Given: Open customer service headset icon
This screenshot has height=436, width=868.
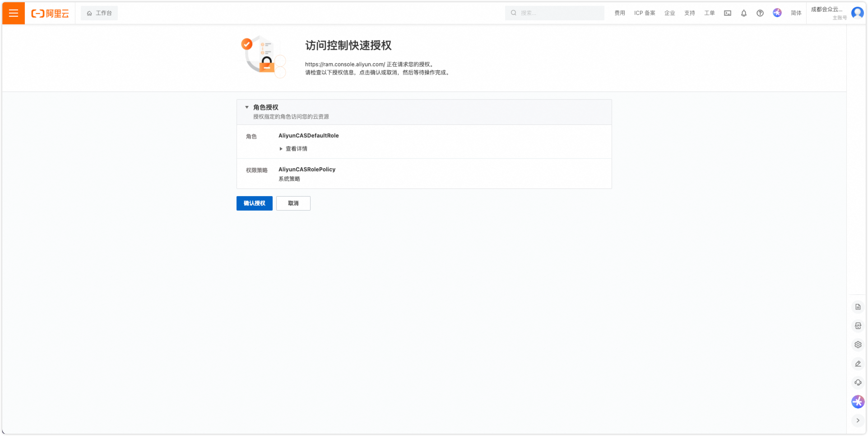Looking at the screenshot, I should [858, 383].
